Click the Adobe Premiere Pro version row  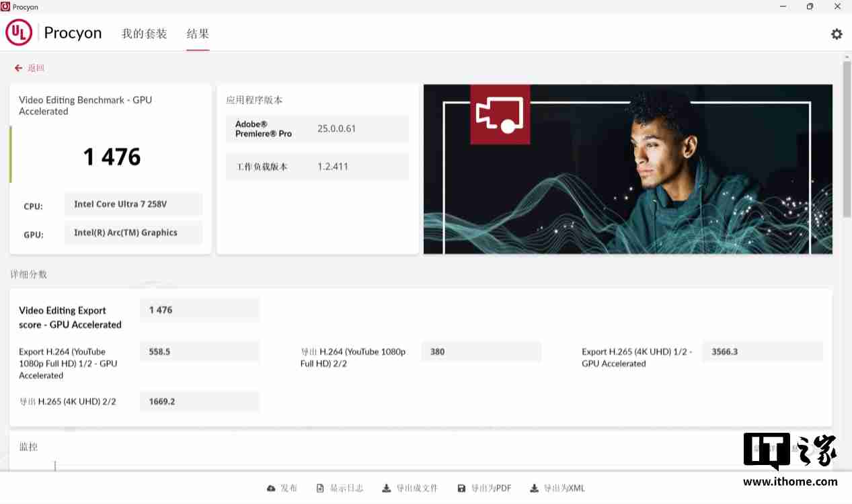pos(317,128)
